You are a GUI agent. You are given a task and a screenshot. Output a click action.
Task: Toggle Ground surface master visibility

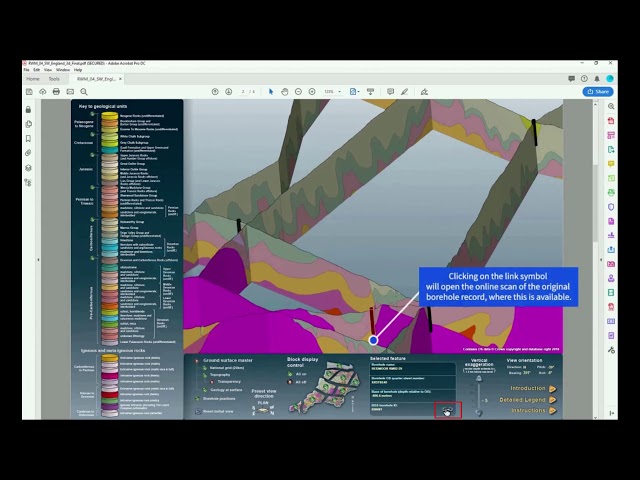(196, 361)
